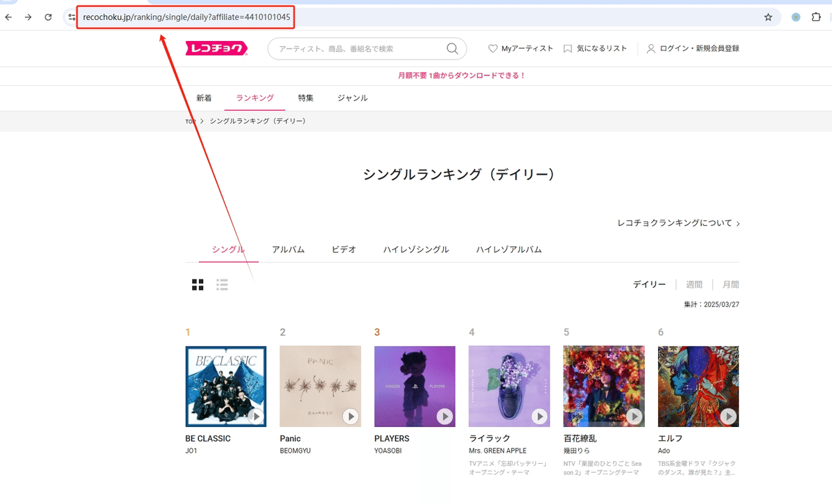Viewport: 832px width, 504px height.
Task: Open 百花繚乱 album artwork
Action: (604, 386)
